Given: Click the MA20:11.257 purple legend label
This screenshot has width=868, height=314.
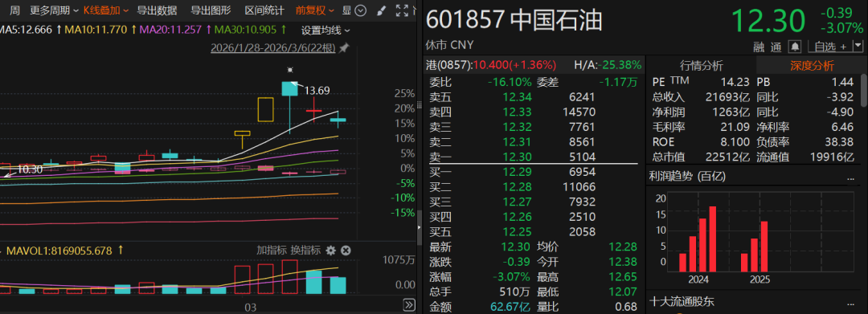Looking at the screenshot, I should [x=170, y=30].
